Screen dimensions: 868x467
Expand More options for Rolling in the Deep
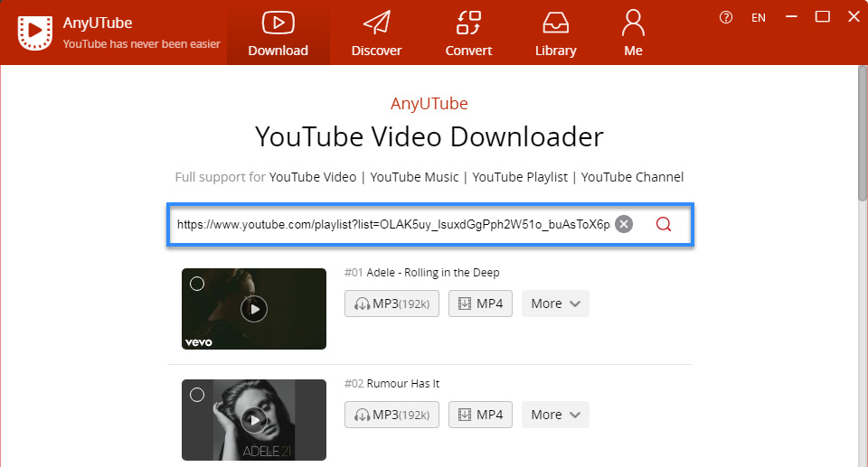555,304
